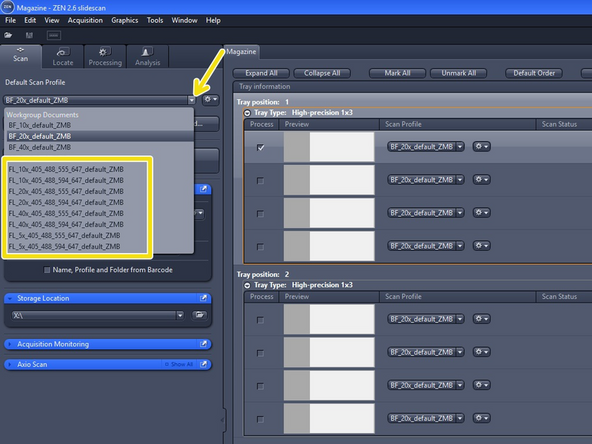
Task: Click the Default Order button
Action: (534, 73)
